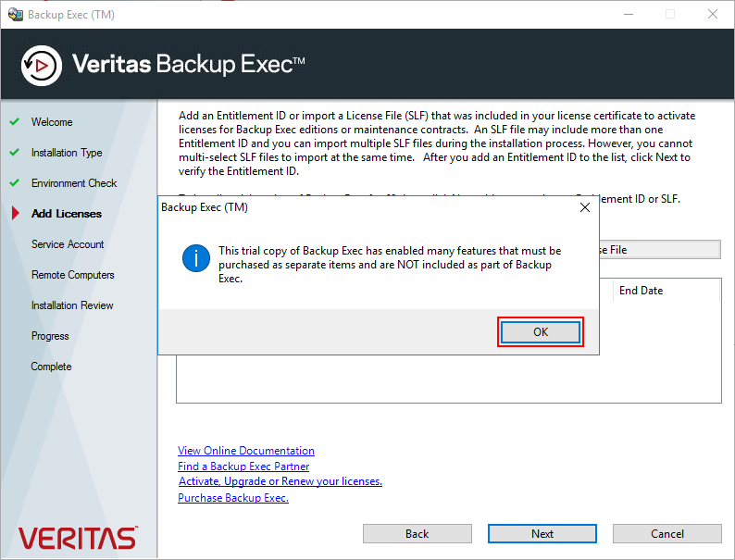The width and height of the screenshot is (735, 560).
Task: Open the View Online Documentation link
Action: pos(246,451)
